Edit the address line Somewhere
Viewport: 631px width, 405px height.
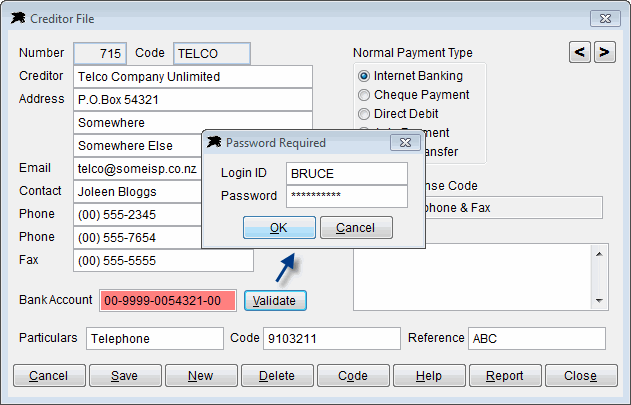click(x=193, y=121)
